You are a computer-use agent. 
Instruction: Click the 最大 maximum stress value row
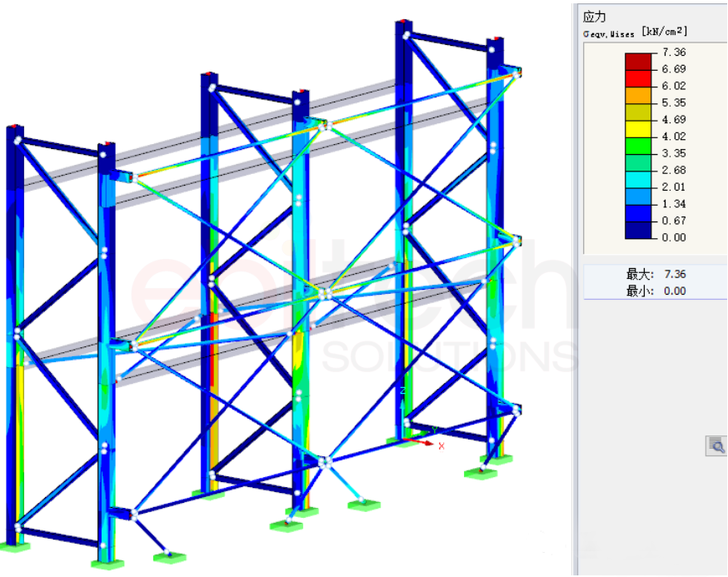(x=655, y=274)
